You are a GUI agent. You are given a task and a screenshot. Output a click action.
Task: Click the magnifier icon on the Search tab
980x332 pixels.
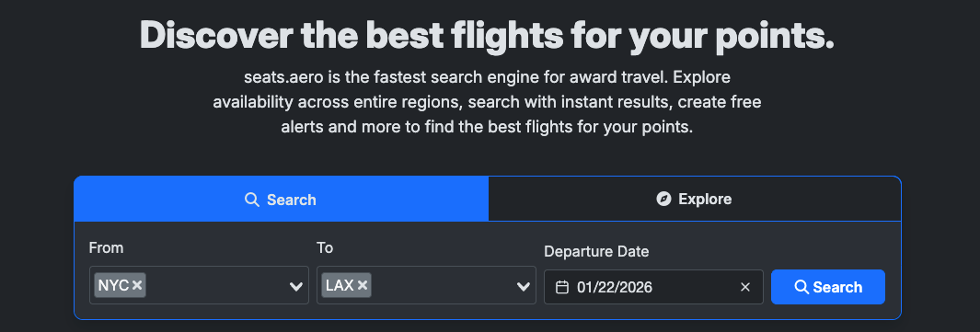252,200
